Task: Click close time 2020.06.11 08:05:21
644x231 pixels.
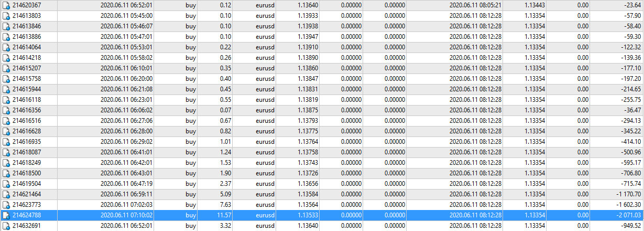Action: [x=476, y=5]
